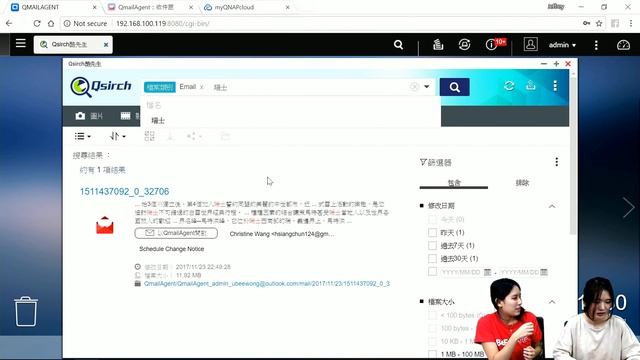Switch to the video category tab
640x360 pixels.
(x=130, y=116)
